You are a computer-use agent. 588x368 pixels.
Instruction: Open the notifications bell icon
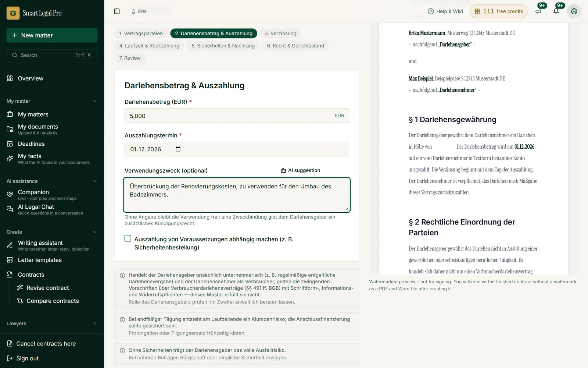click(x=556, y=11)
